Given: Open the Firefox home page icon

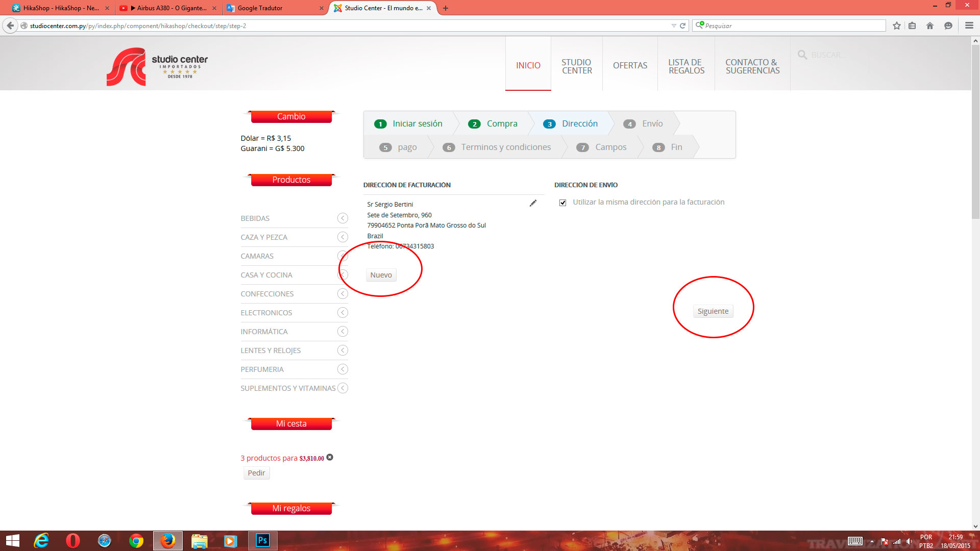Looking at the screenshot, I should pos(929,26).
